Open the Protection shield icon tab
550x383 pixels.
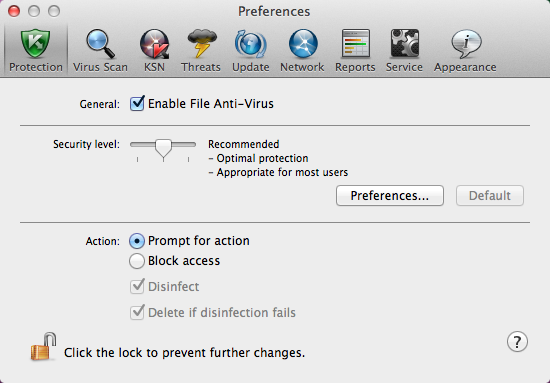coord(35,44)
